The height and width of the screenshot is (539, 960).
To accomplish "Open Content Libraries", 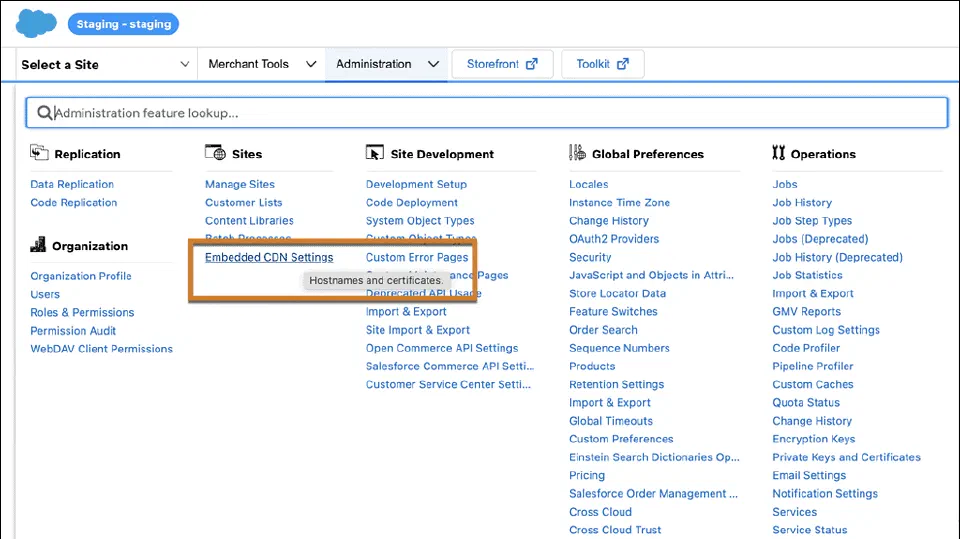I will 249,220.
